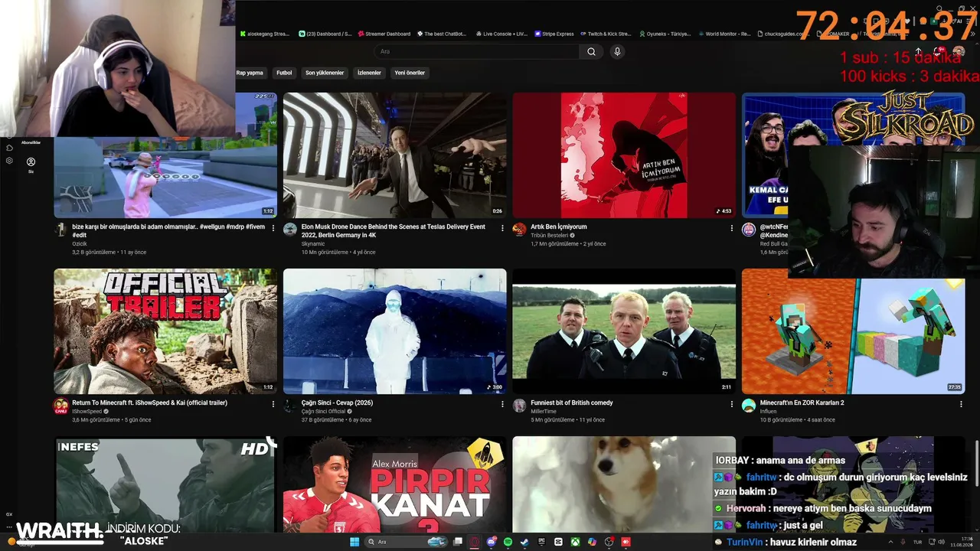Image resolution: width=980 pixels, height=551 pixels.
Task: Open Return To Minecraft ft. iShowSpeed & Kai title
Action: coord(149,403)
